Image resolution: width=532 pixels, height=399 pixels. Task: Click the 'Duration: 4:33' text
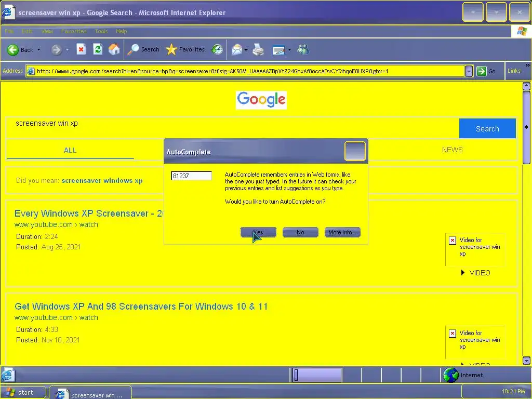[37, 329]
